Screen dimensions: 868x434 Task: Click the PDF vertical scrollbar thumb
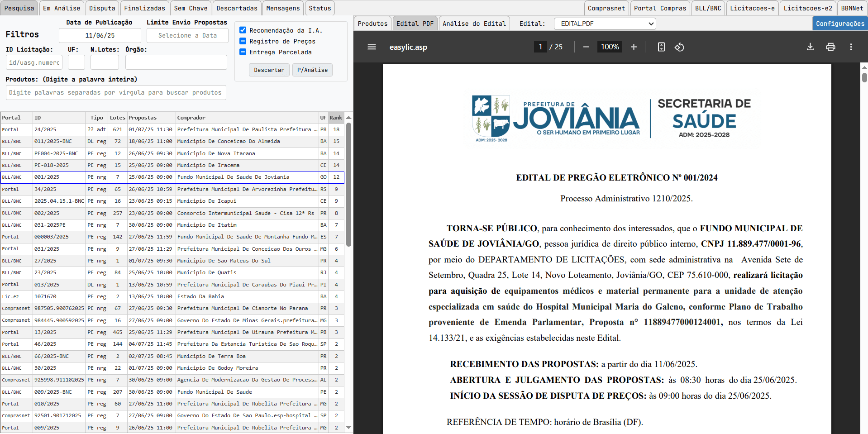(864, 77)
